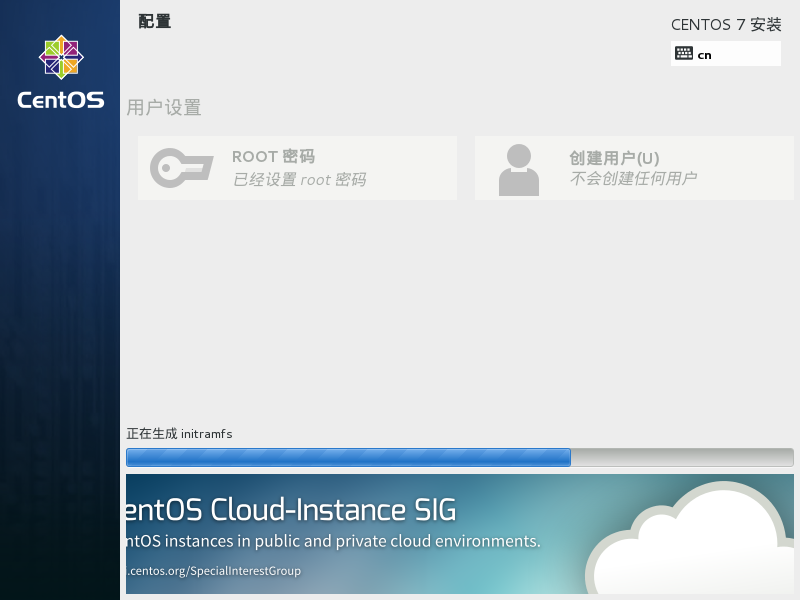800x600 pixels.
Task: Select the CENTOS 7 安装 title text
Action: click(x=726, y=24)
